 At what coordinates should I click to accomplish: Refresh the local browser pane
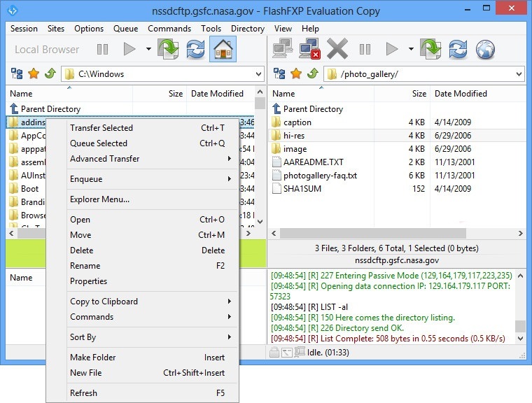(x=196, y=50)
